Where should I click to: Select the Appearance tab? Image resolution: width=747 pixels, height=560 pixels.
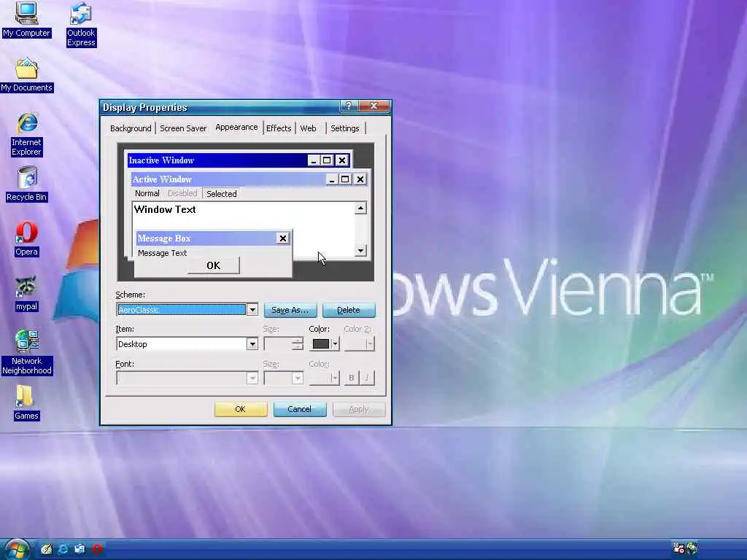237,127
